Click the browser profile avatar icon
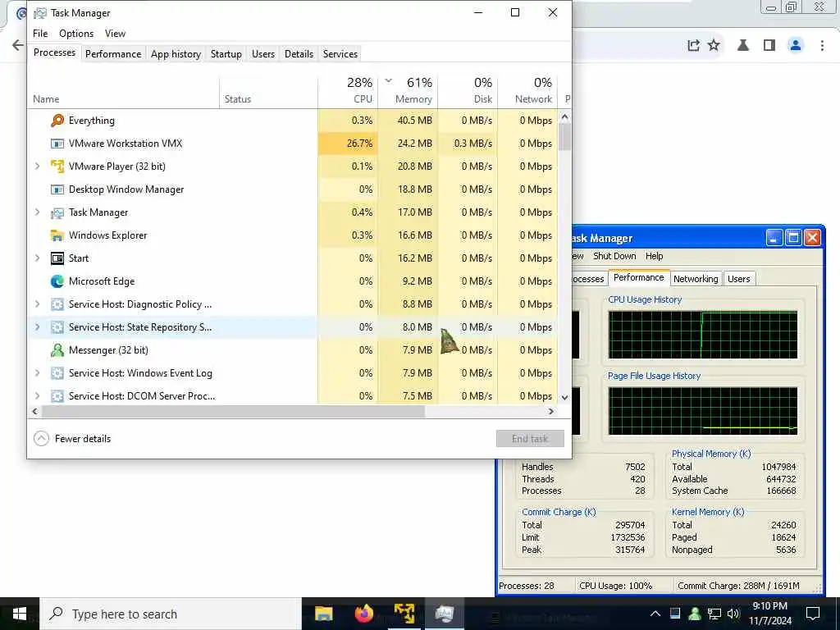 796,45
